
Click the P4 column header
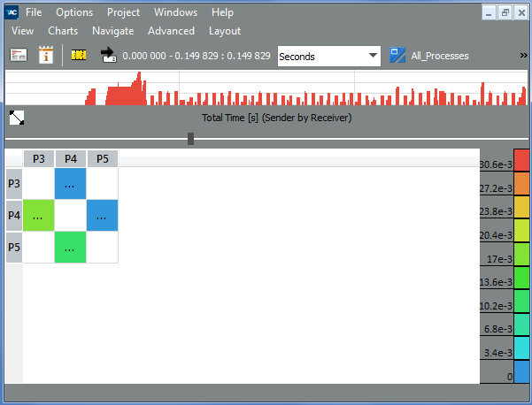[x=71, y=158]
